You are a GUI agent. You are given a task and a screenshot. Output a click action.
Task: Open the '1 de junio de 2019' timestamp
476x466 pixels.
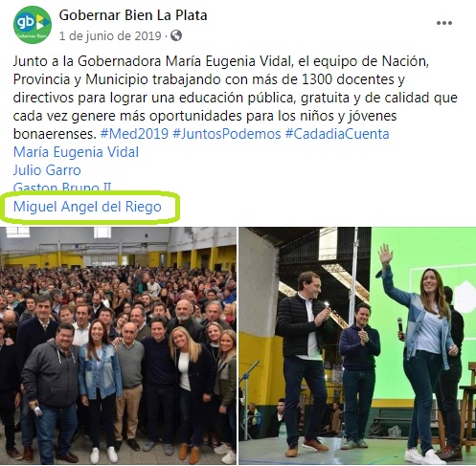(x=110, y=35)
